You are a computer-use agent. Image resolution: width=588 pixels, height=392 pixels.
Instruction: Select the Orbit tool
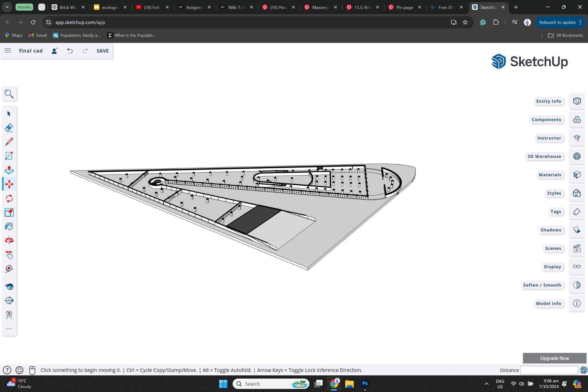click(9, 240)
